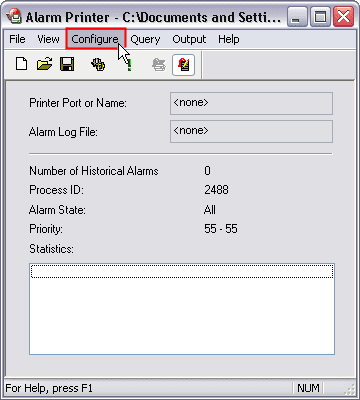This screenshot has width=360, height=400.
Task: Open the View menu
Action: (48, 39)
